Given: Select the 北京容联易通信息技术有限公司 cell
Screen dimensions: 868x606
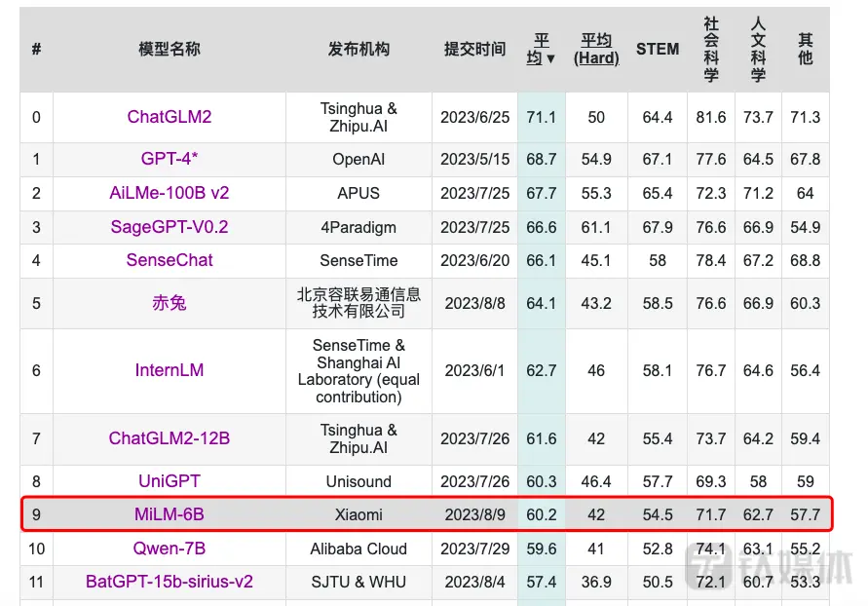Looking at the screenshot, I should click(359, 303).
